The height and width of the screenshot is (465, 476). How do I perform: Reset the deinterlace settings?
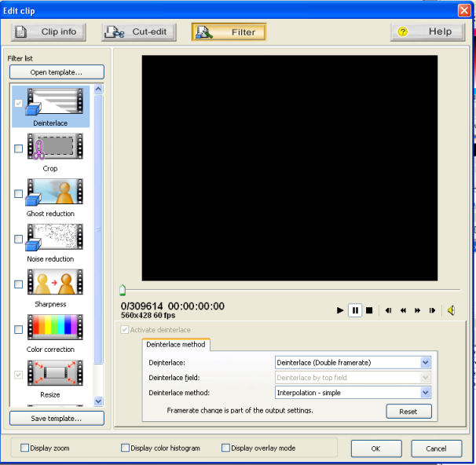pos(408,412)
